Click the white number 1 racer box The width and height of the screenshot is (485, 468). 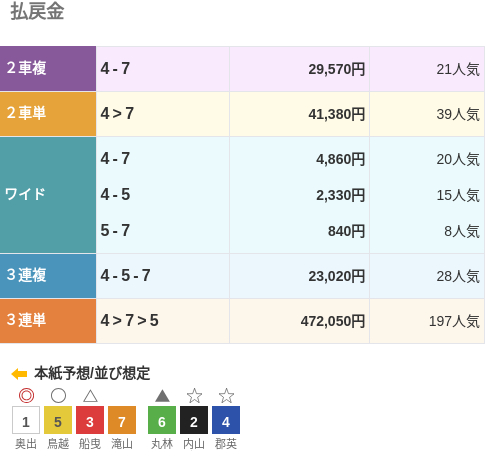(26, 420)
